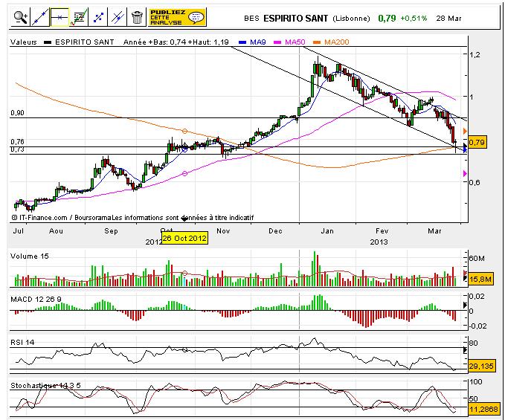
Task: Click the orange MA200 axis arrow marker
Action: [465, 131]
